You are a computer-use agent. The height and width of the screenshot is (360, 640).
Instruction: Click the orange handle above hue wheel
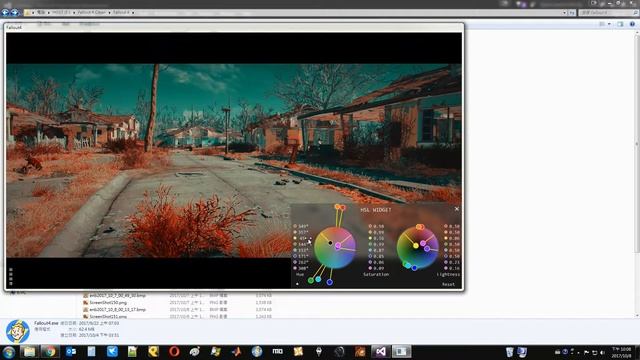338,207
